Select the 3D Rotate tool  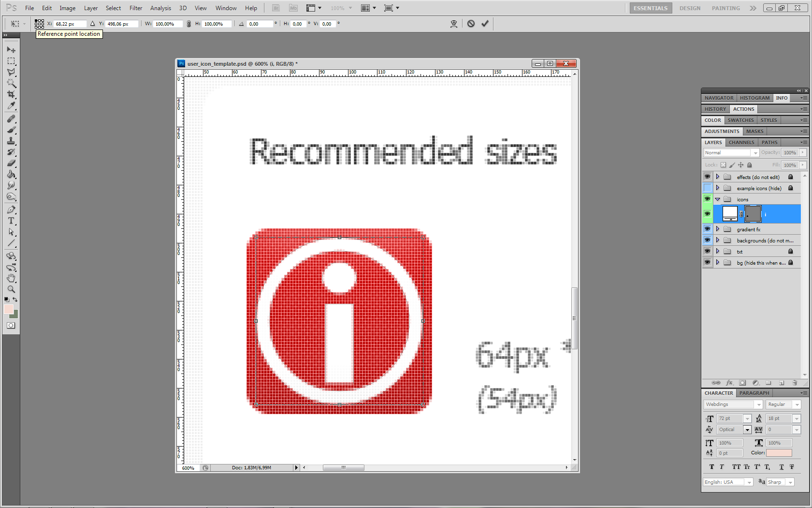pyautogui.click(x=11, y=256)
